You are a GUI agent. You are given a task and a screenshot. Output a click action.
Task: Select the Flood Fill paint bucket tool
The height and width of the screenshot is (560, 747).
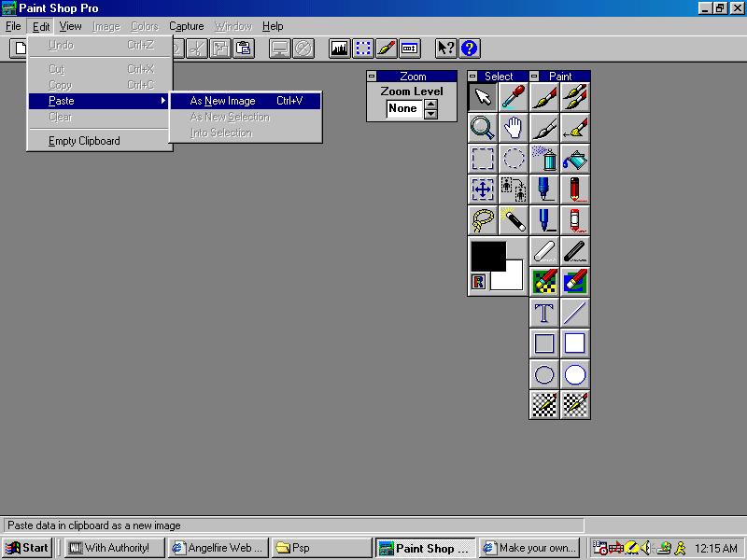575,159
